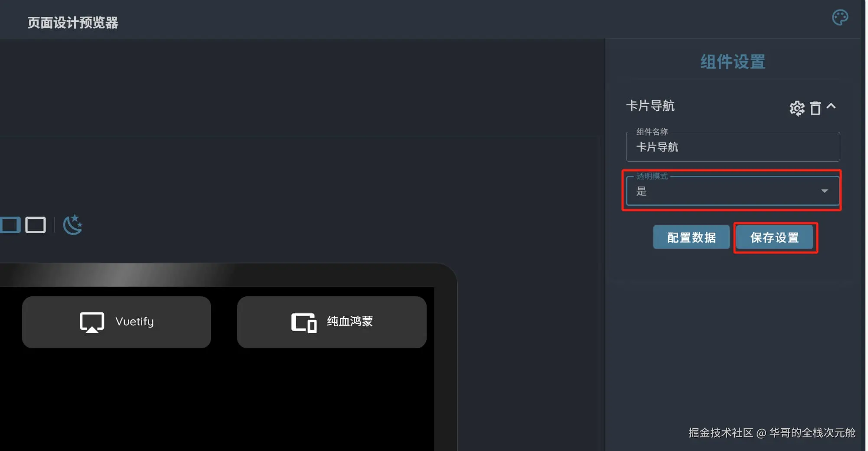This screenshot has width=868, height=451.
Task: Select the 卡片导航 component header label
Action: (650, 106)
